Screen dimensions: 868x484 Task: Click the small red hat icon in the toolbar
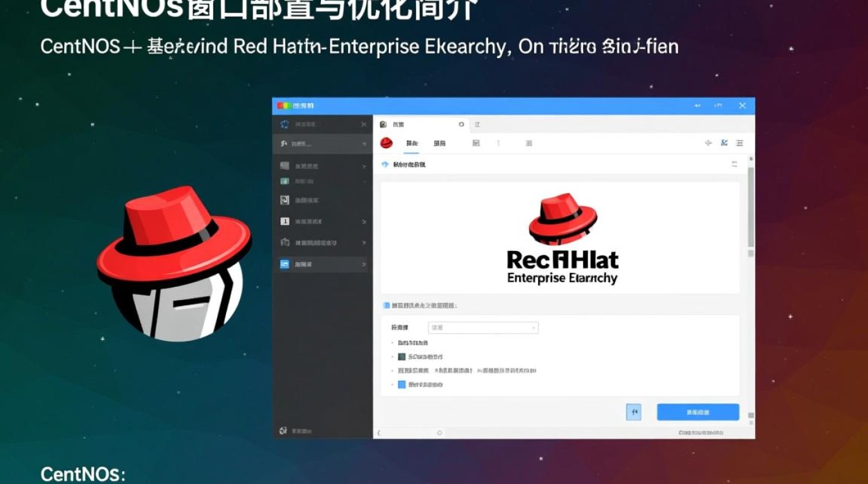[386, 143]
